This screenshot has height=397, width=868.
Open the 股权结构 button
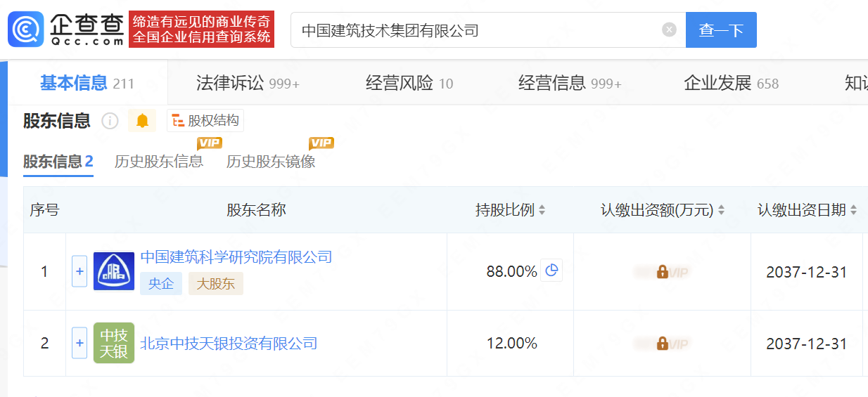tap(205, 121)
